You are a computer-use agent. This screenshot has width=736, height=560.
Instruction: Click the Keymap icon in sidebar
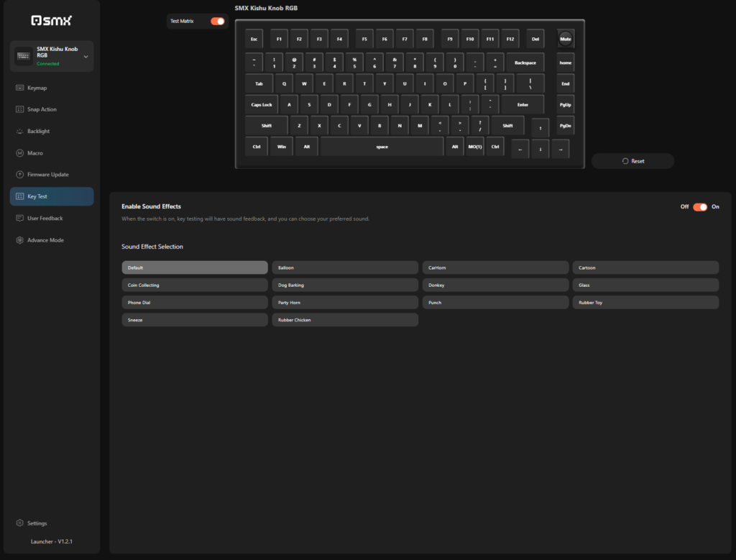click(20, 88)
